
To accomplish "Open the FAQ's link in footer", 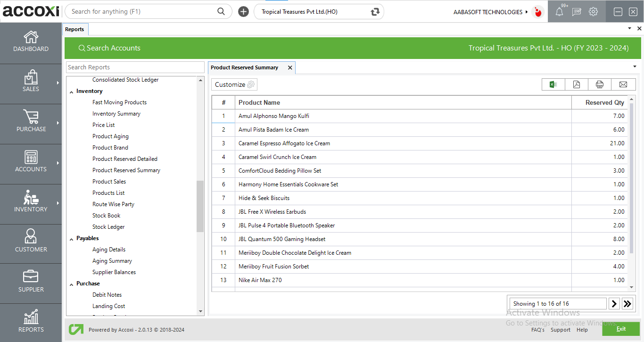I will tap(537, 330).
